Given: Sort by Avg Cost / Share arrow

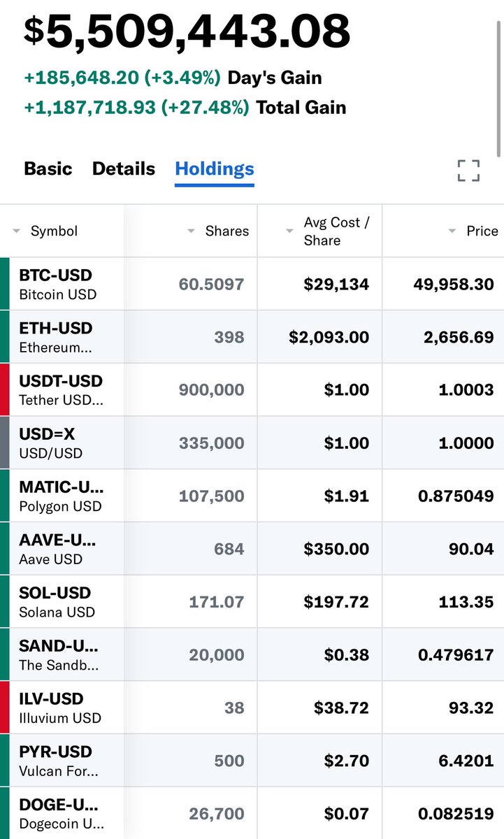Looking at the screenshot, I should (289, 231).
